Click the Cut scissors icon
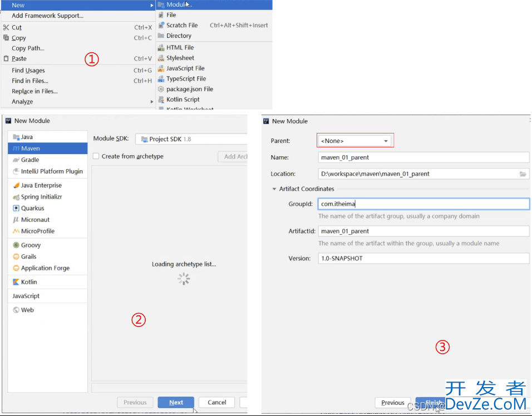Viewport: 532px width, 416px height. coord(6,27)
